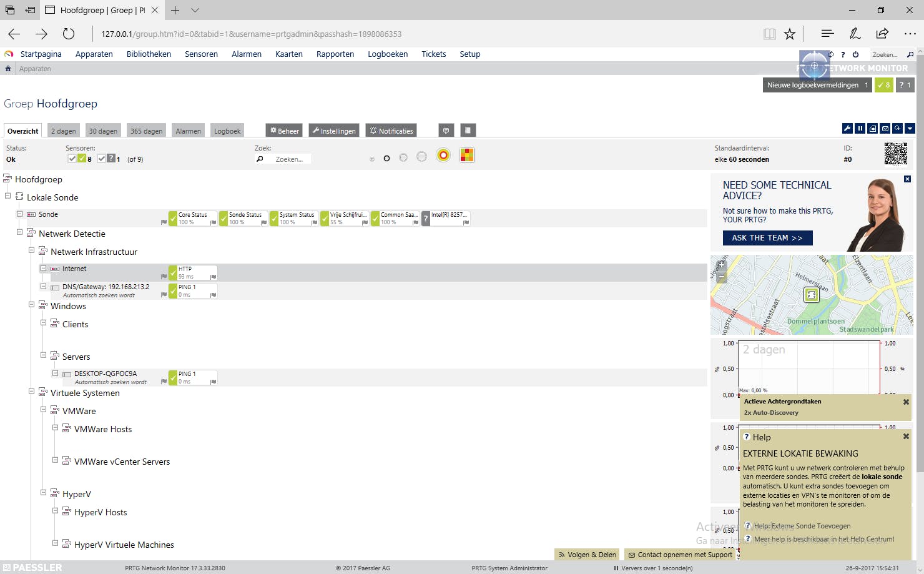The height and width of the screenshot is (574, 924).
Task: Open the Notificaties button
Action: (391, 131)
